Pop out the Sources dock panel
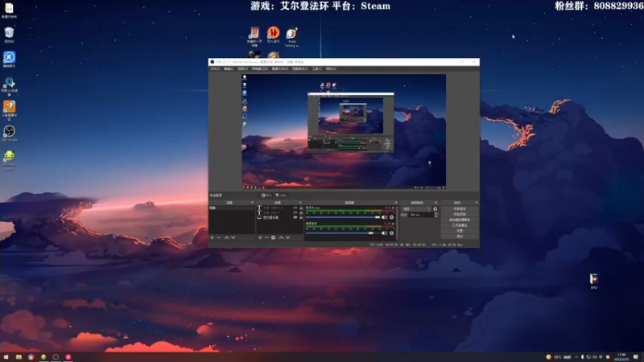 (300, 203)
